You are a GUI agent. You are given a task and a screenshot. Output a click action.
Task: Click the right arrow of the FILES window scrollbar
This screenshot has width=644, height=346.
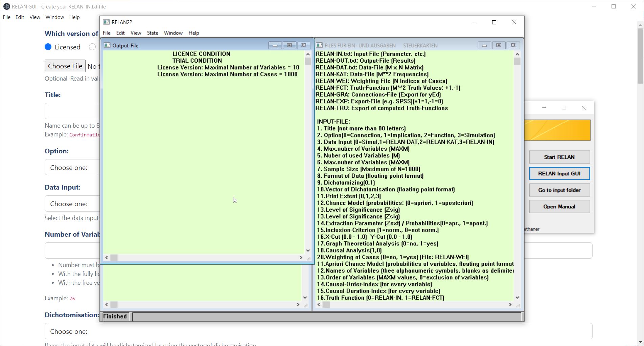click(510, 305)
